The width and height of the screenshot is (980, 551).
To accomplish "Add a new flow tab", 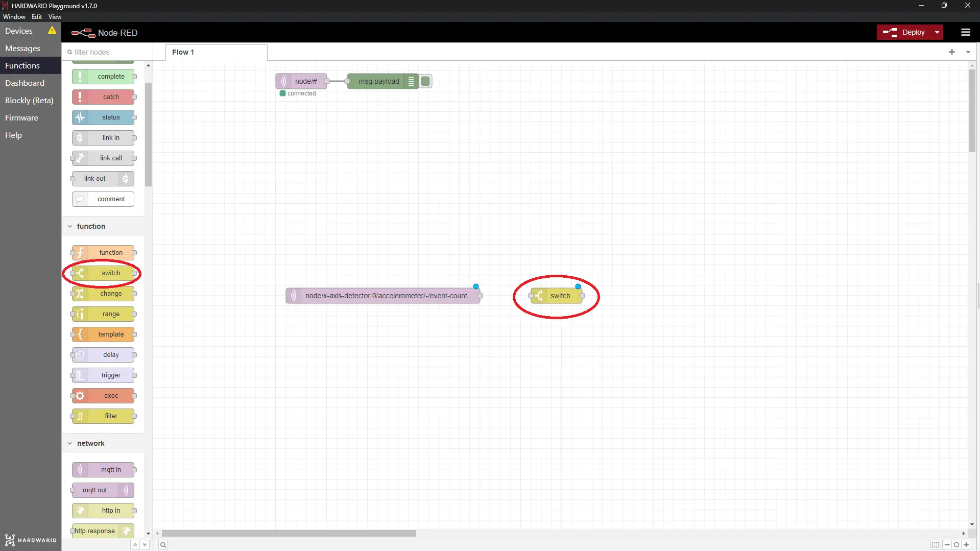I will click(952, 52).
